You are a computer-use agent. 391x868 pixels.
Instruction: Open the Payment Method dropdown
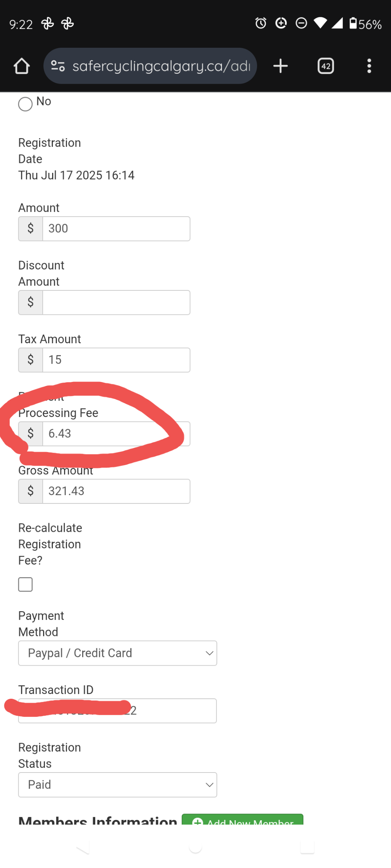tap(118, 653)
